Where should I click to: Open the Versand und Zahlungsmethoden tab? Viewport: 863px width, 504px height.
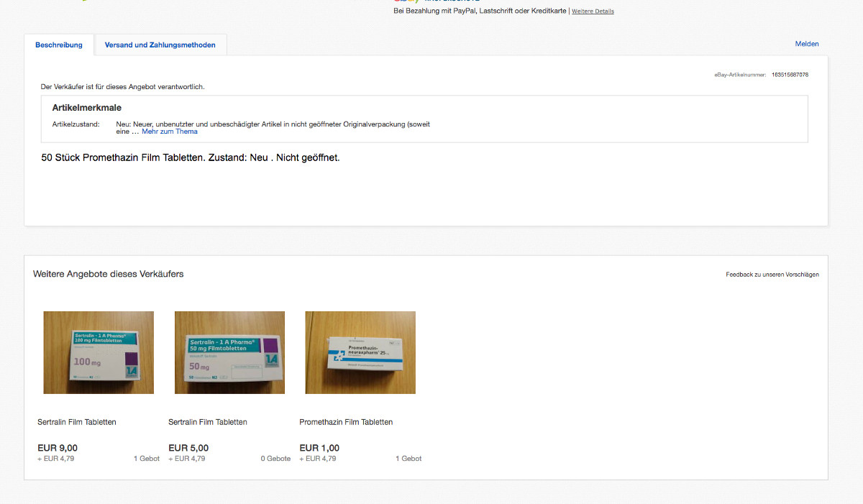160,45
